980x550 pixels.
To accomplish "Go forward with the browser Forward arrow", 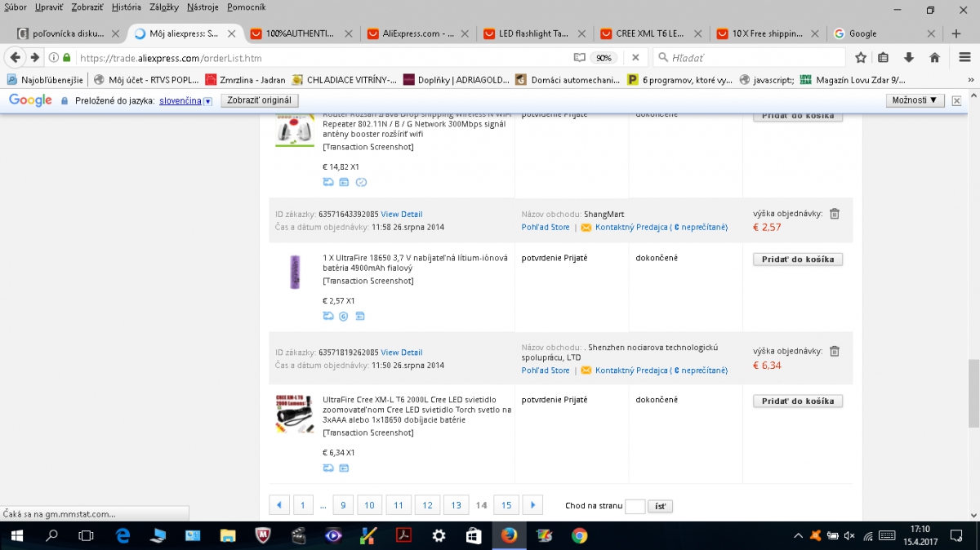I will 34,58.
